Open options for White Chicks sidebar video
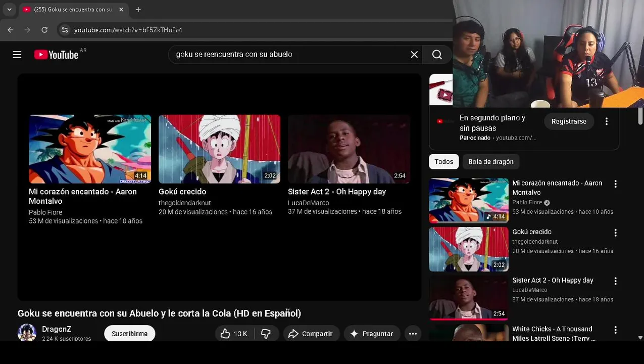 pos(615,330)
